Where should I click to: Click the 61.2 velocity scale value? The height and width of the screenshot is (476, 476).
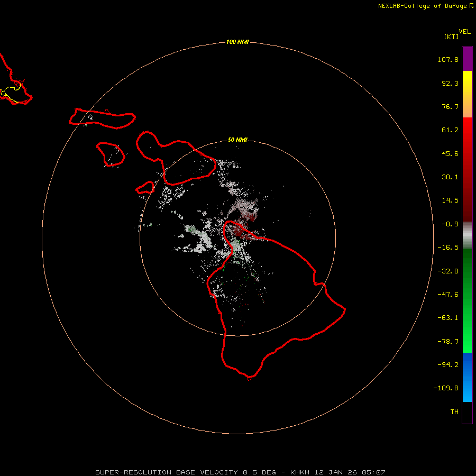(450, 130)
